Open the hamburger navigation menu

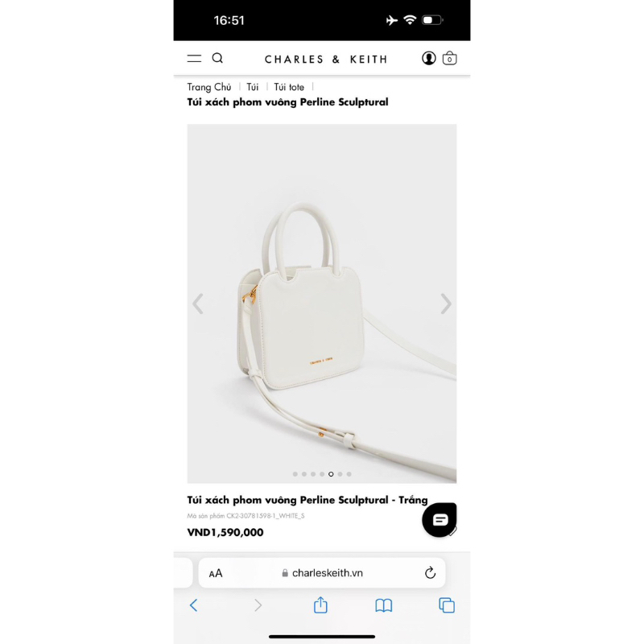pos(194,58)
